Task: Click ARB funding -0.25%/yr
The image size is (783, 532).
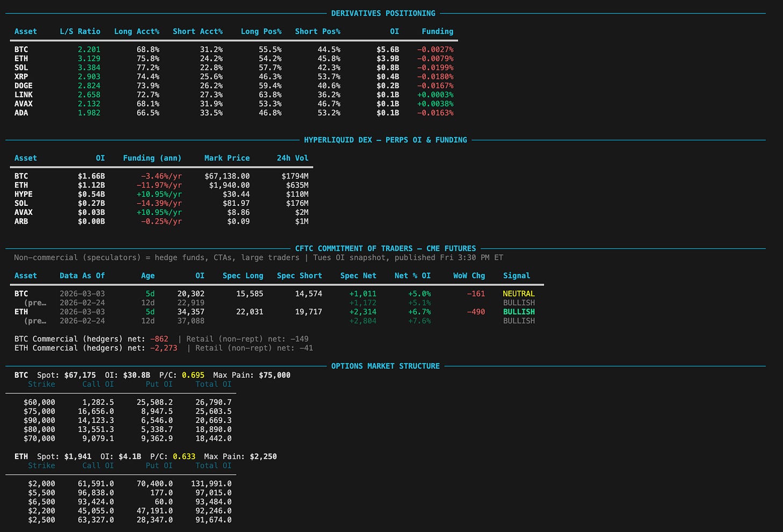Action: pos(161,221)
